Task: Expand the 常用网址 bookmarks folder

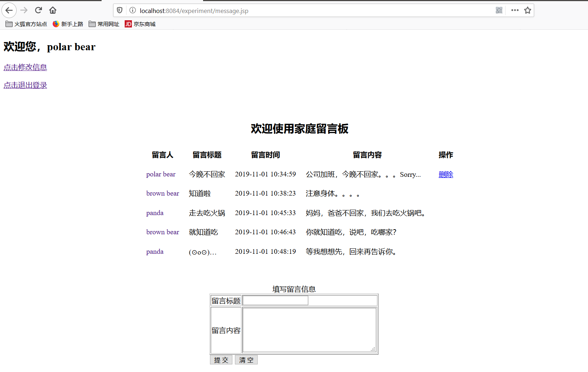Action: [104, 24]
